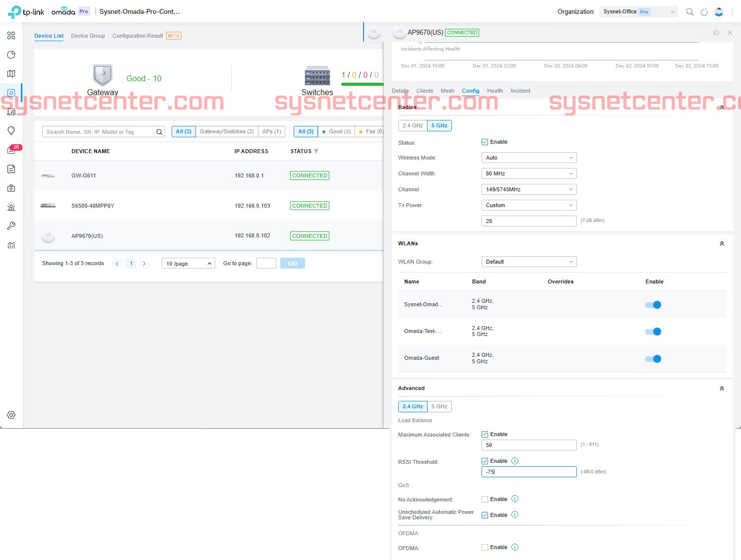The width and height of the screenshot is (741, 560).
Task: Toggle the Omada-Guest WLAN switch
Action: [x=653, y=359]
